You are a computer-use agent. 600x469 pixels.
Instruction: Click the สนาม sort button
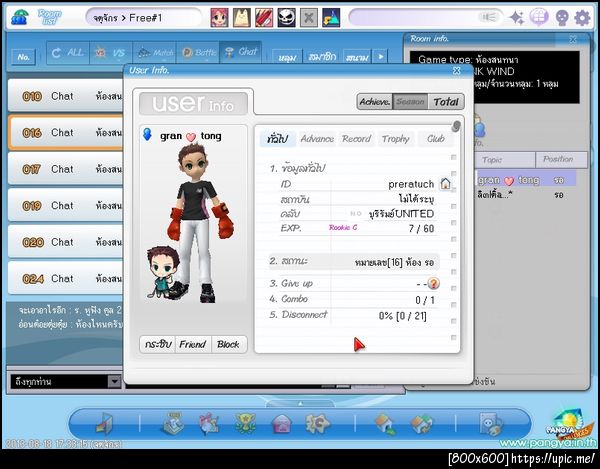pos(357,57)
